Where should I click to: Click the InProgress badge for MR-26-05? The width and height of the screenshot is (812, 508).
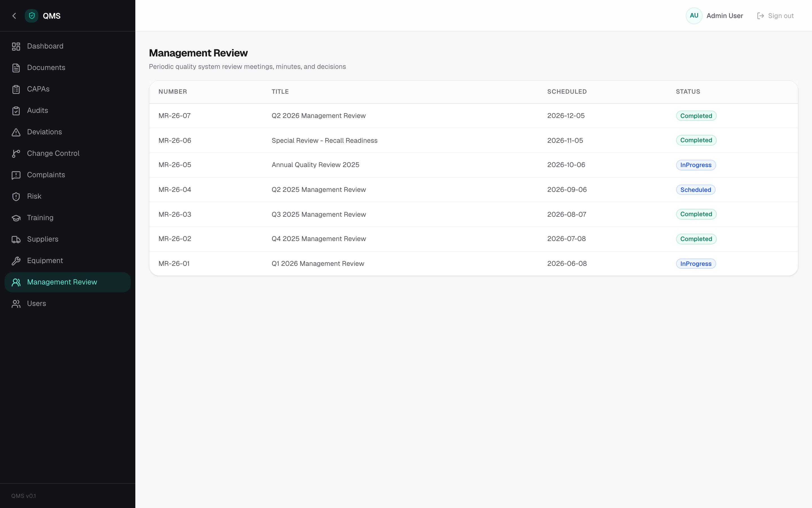[696, 165]
